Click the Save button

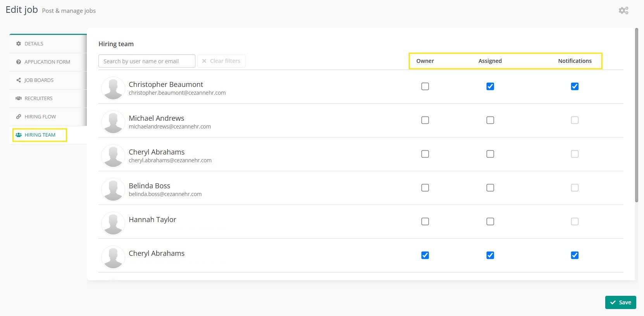click(620, 302)
